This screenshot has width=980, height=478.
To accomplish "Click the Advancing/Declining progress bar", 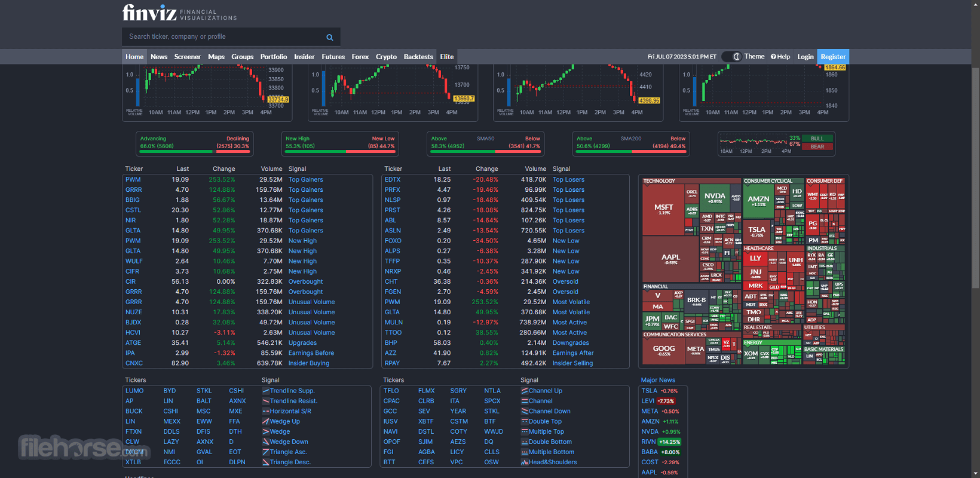I will (x=195, y=152).
